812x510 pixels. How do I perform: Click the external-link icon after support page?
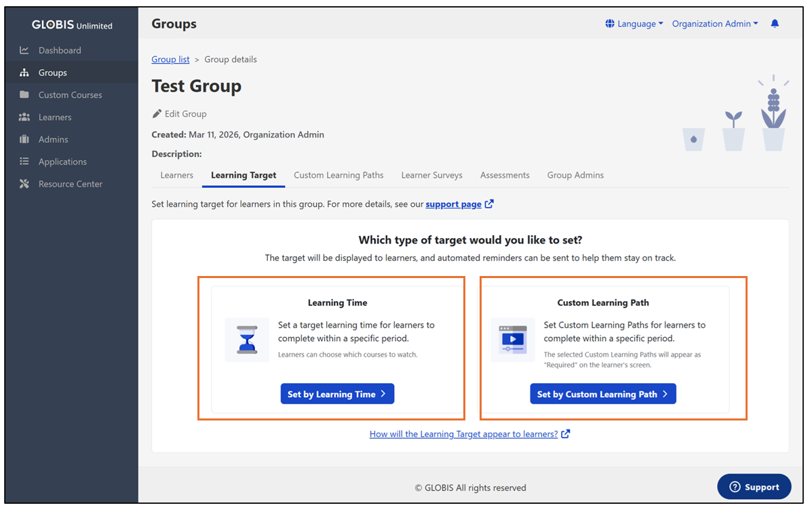pyautogui.click(x=489, y=203)
